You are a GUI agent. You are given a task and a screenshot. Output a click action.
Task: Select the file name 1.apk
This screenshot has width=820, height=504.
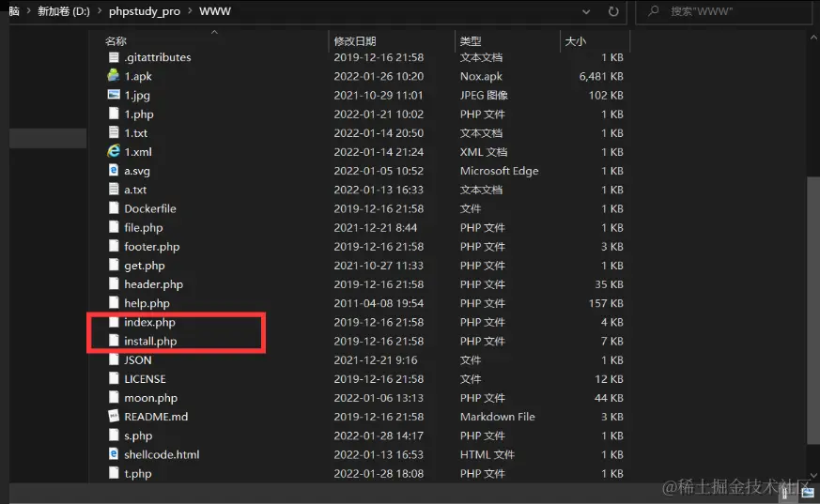138,76
